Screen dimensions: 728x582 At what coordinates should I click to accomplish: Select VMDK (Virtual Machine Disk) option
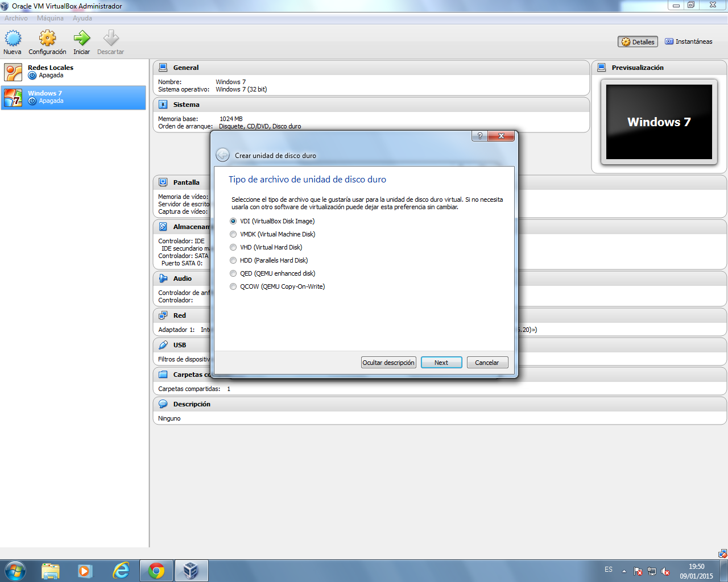pos(272,234)
